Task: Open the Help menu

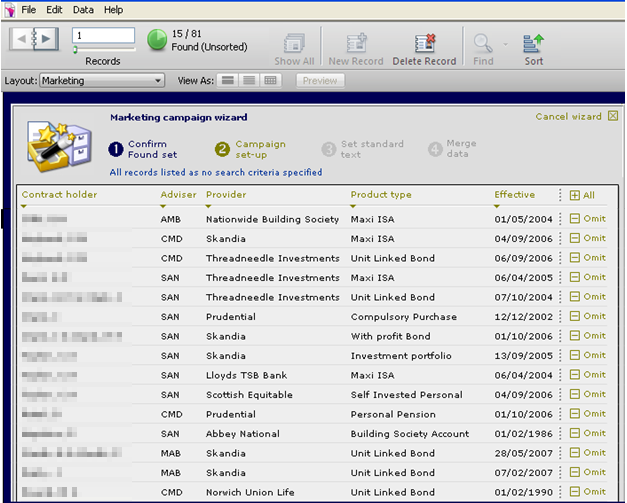Action: tap(114, 10)
